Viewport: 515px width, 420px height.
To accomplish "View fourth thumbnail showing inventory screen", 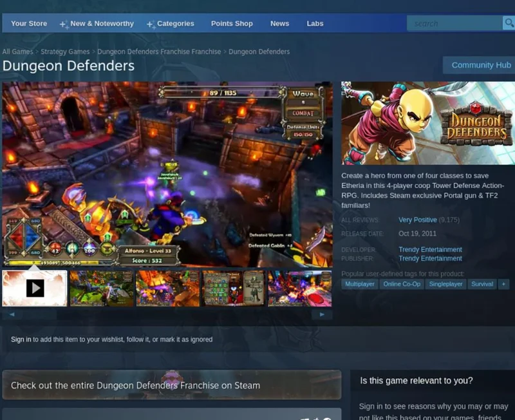I will point(233,288).
